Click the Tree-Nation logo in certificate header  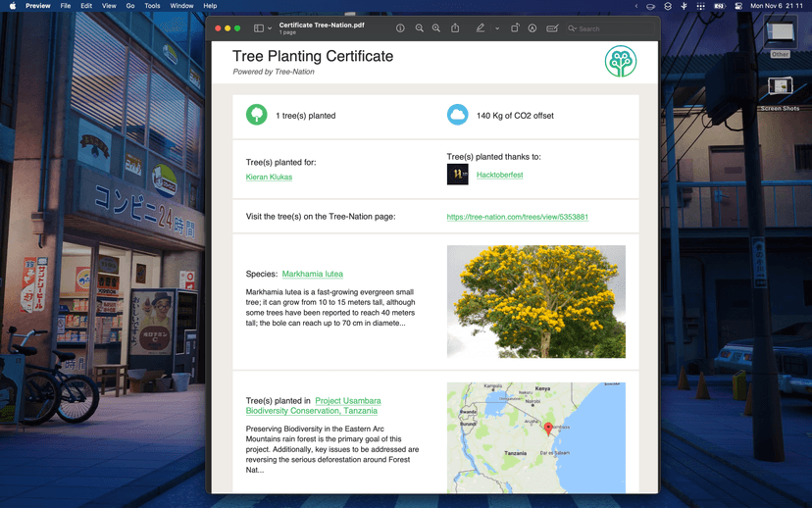[621, 61]
